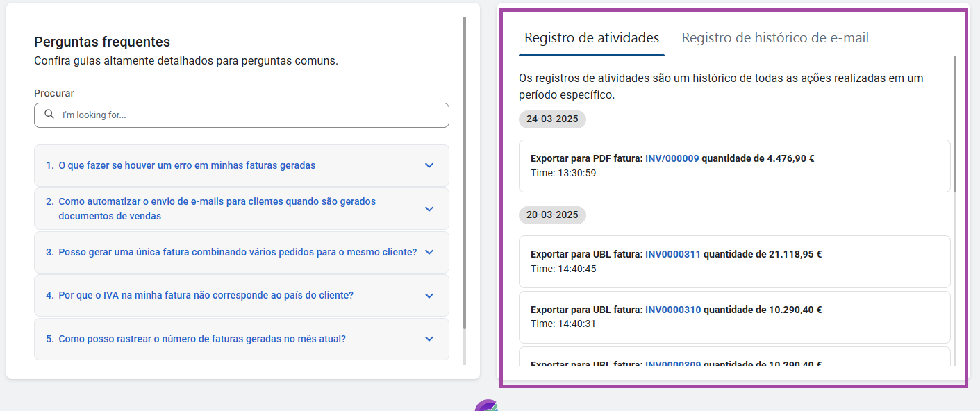Click chevron next to tracking invoices question
Image resolution: width=980 pixels, height=411 pixels.
(x=429, y=339)
